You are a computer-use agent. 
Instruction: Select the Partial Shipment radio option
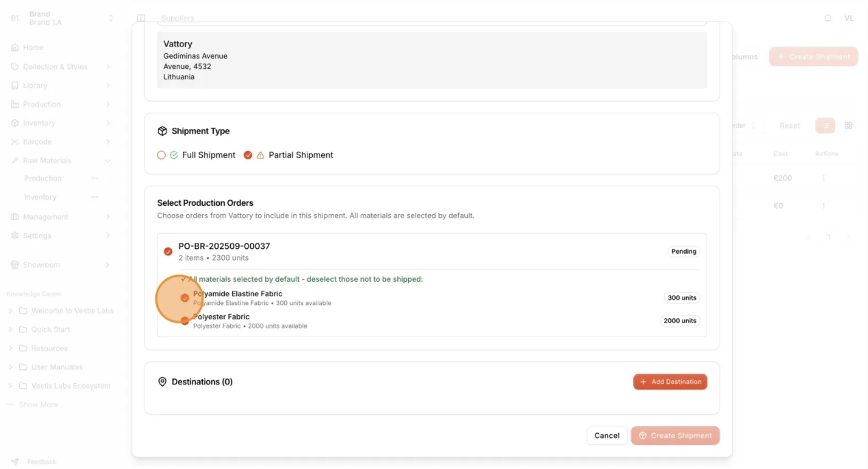point(248,155)
